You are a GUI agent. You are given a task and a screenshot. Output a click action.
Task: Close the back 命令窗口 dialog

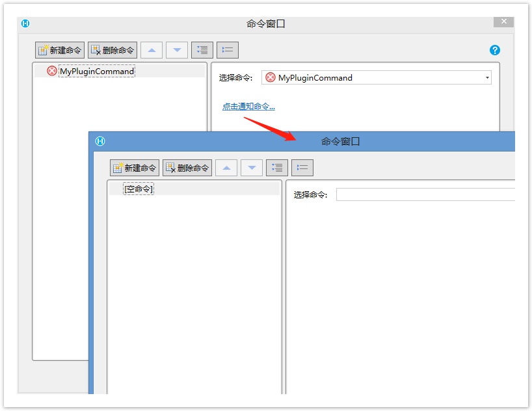point(503,21)
